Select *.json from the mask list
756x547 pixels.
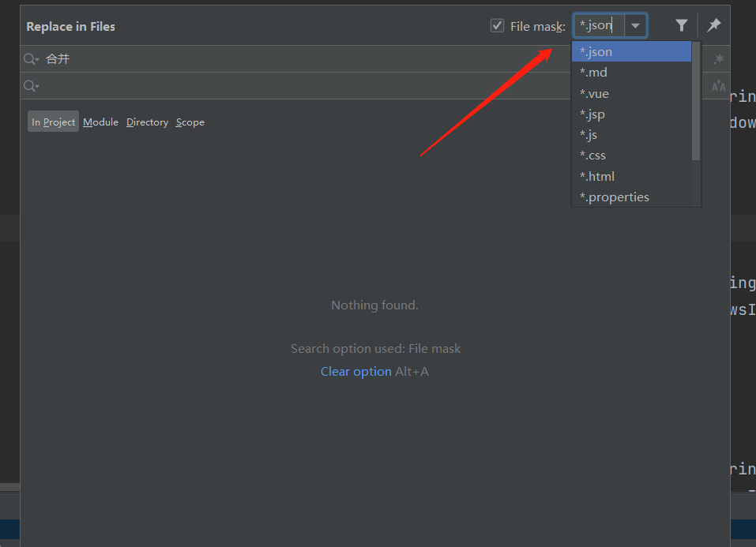631,51
